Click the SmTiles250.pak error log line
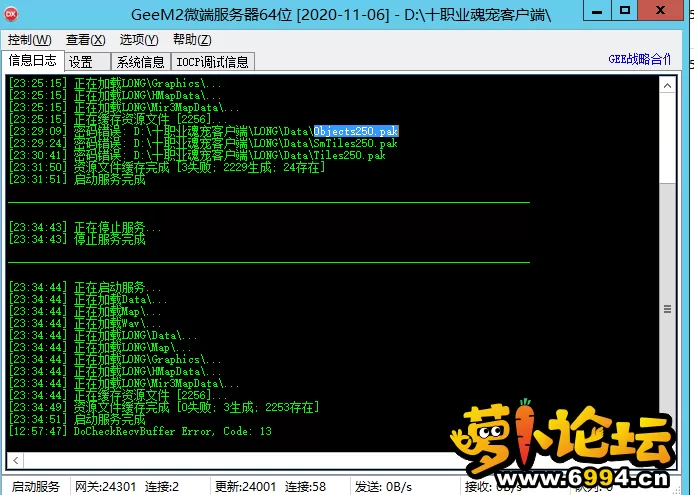This screenshot has height=495, width=694. pos(203,143)
